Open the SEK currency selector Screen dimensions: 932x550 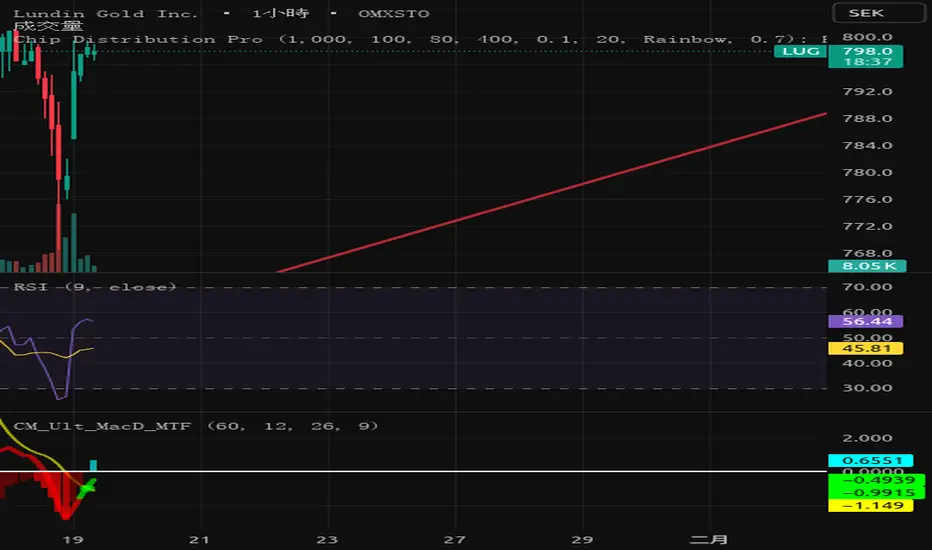coord(879,12)
